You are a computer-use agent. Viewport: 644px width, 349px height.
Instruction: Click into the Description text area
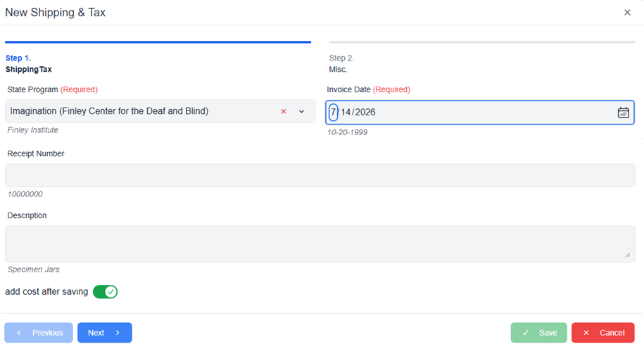tap(320, 243)
